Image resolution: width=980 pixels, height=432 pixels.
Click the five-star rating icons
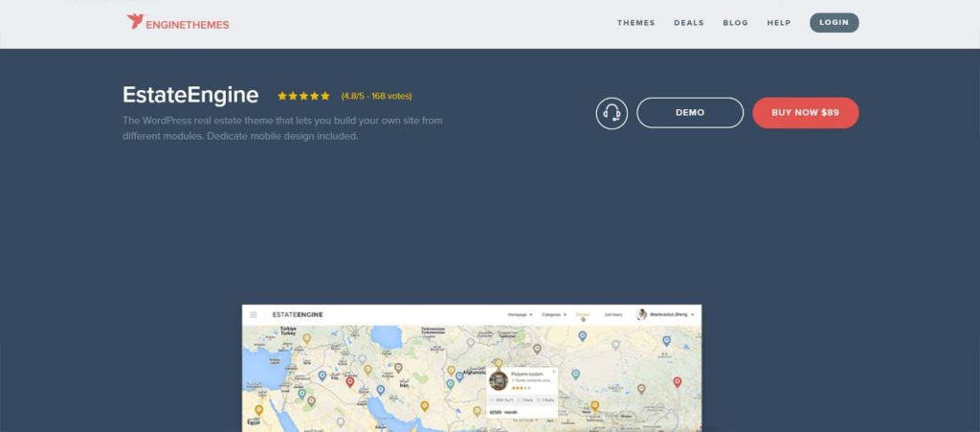point(303,96)
